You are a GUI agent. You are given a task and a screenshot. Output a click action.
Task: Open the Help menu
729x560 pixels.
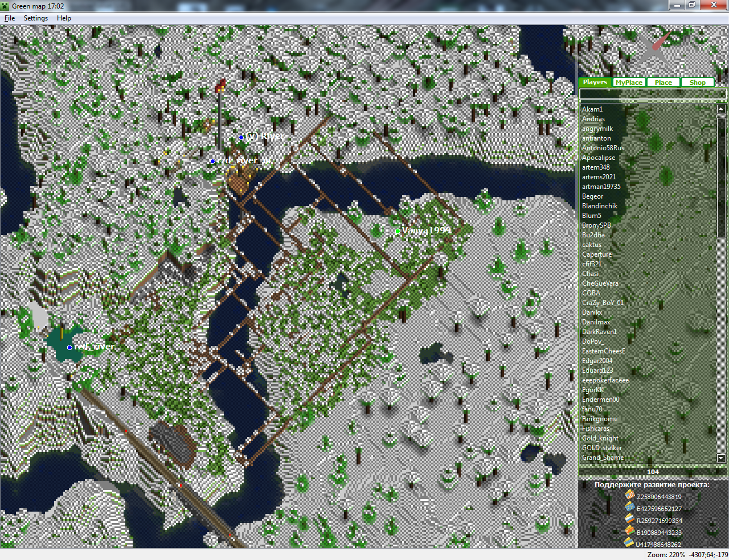[64, 18]
